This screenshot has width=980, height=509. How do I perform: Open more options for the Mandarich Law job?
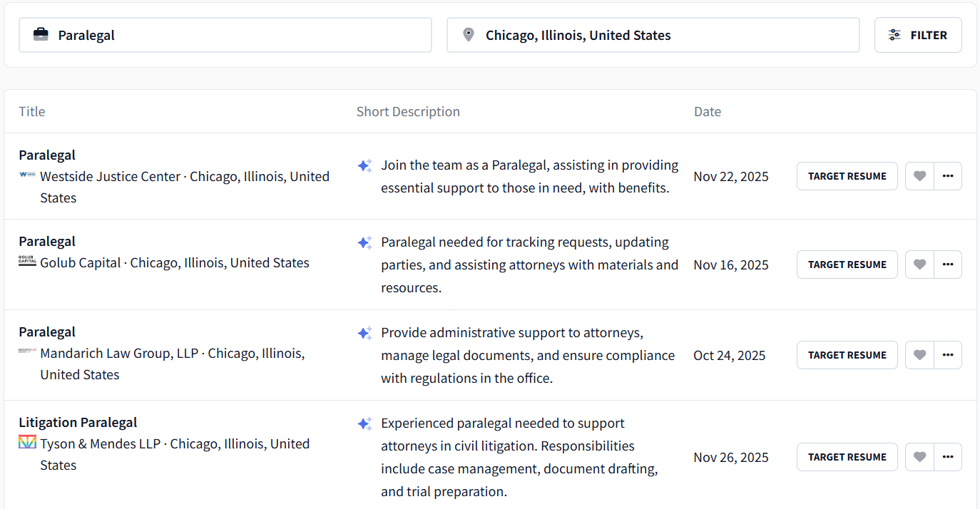coord(948,354)
